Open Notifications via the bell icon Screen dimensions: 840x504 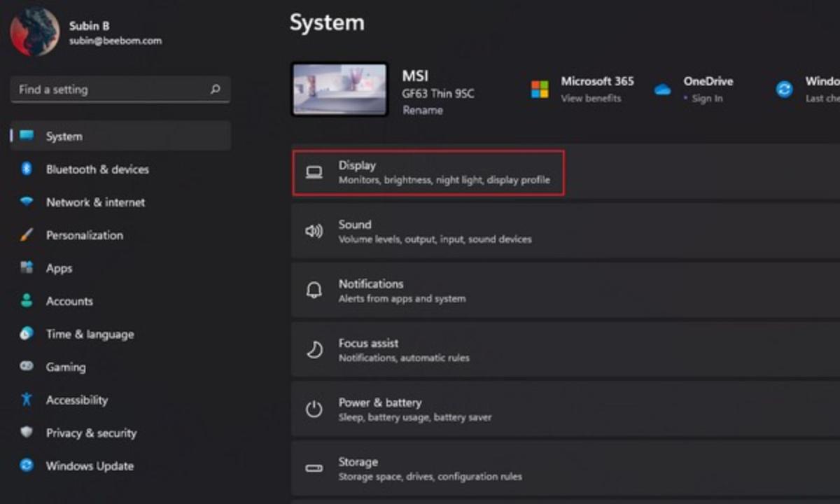click(x=314, y=290)
